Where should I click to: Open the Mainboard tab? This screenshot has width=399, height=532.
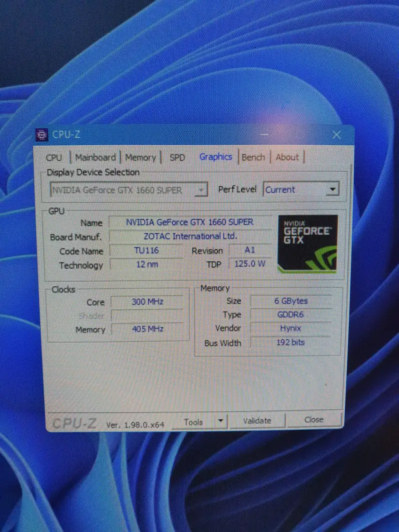click(x=95, y=158)
